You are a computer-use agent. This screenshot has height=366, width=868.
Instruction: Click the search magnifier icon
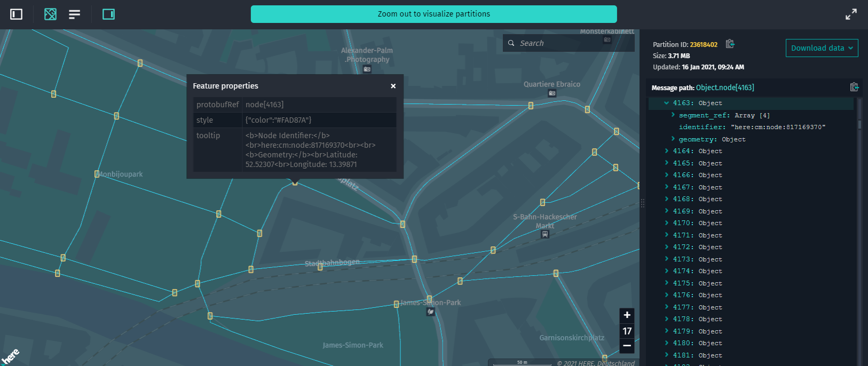tap(511, 43)
